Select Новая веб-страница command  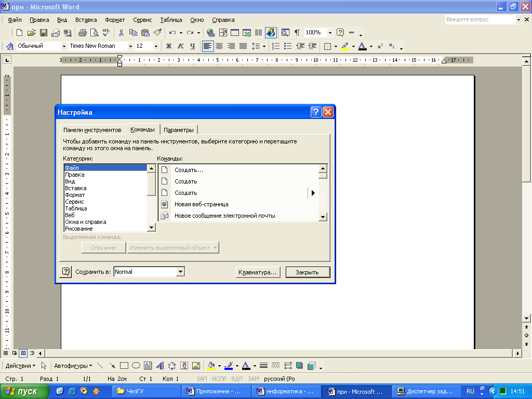[x=238, y=204]
